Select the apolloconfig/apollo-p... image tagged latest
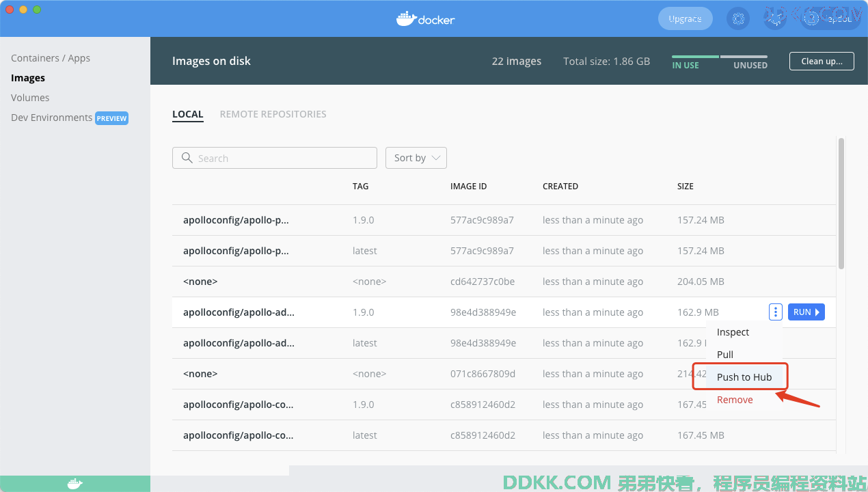This screenshot has width=868, height=492. click(504, 251)
